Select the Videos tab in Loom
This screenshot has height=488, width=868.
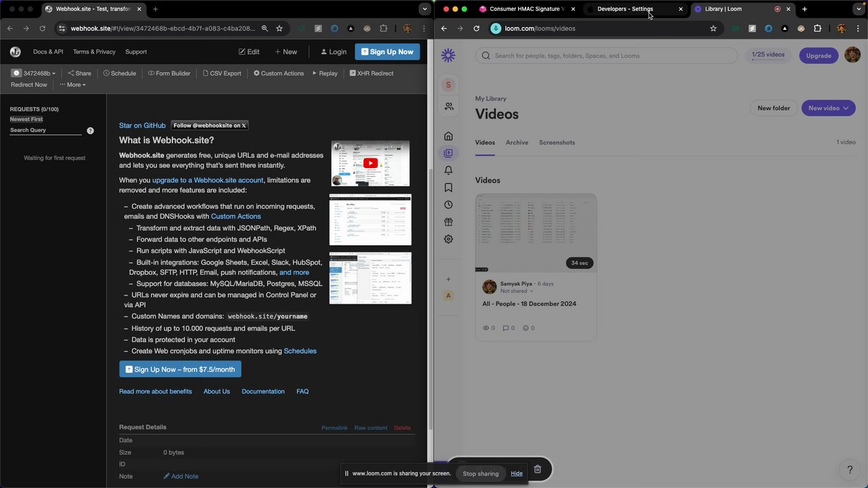click(x=485, y=142)
